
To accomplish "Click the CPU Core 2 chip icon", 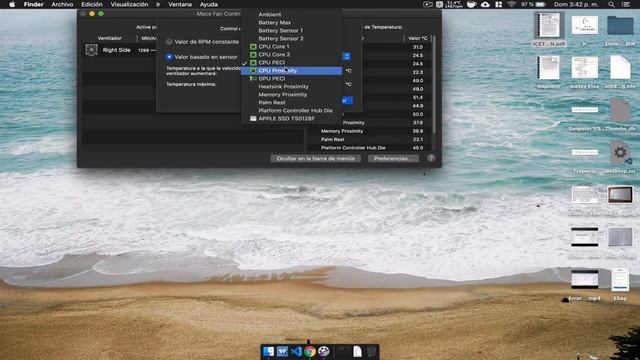I will (x=253, y=54).
